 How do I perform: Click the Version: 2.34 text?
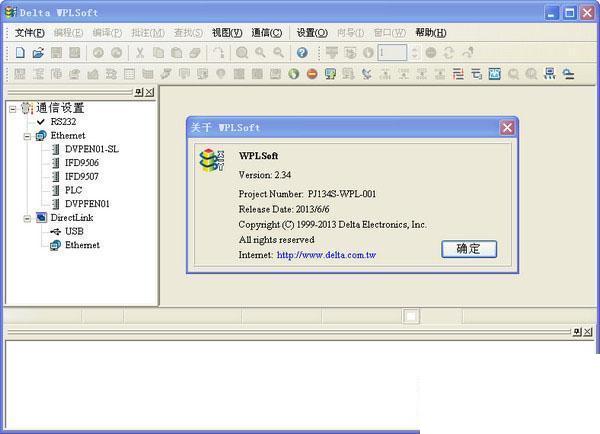click(265, 175)
